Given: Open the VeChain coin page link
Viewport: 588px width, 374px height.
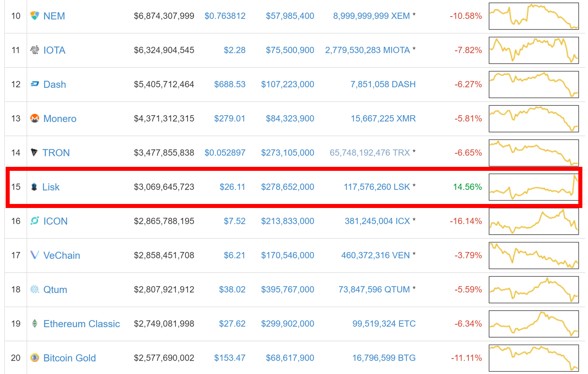Looking at the screenshot, I should coord(62,255).
